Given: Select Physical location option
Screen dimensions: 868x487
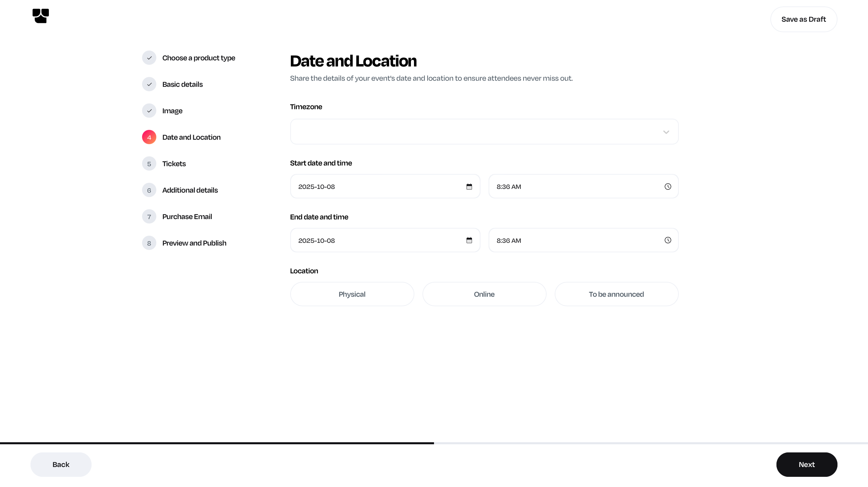Looking at the screenshot, I should coord(352,294).
